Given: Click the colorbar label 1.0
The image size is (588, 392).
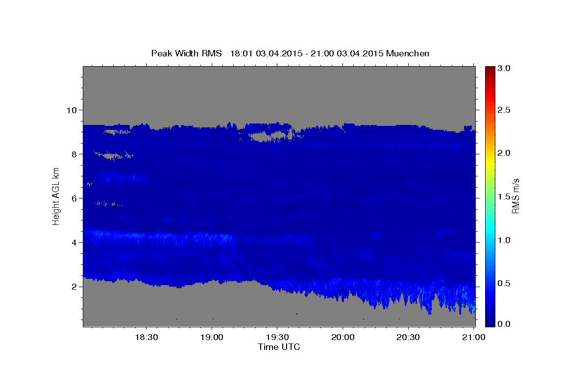Looking at the screenshot, I should [504, 240].
